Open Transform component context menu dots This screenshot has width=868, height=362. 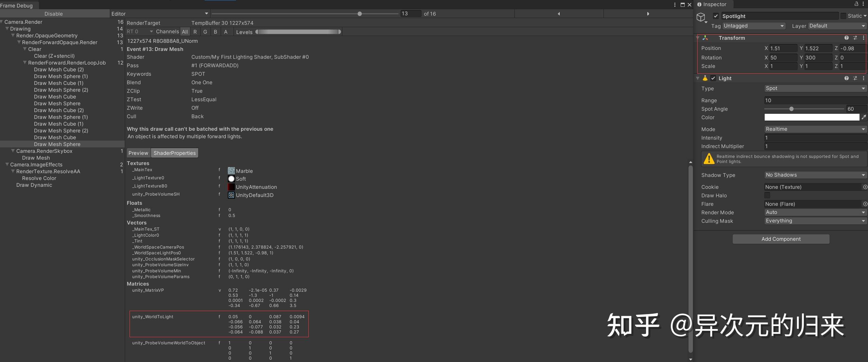(x=864, y=38)
